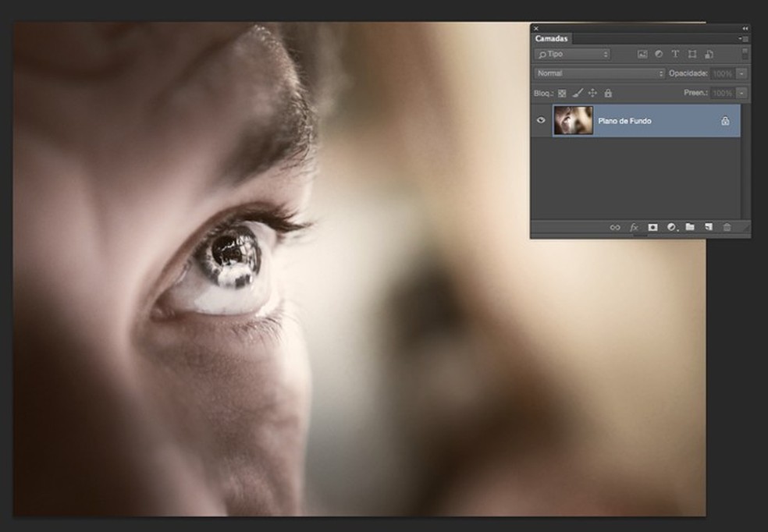The width and height of the screenshot is (768, 532).
Task: Create a new group folder
Action: (690, 226)
